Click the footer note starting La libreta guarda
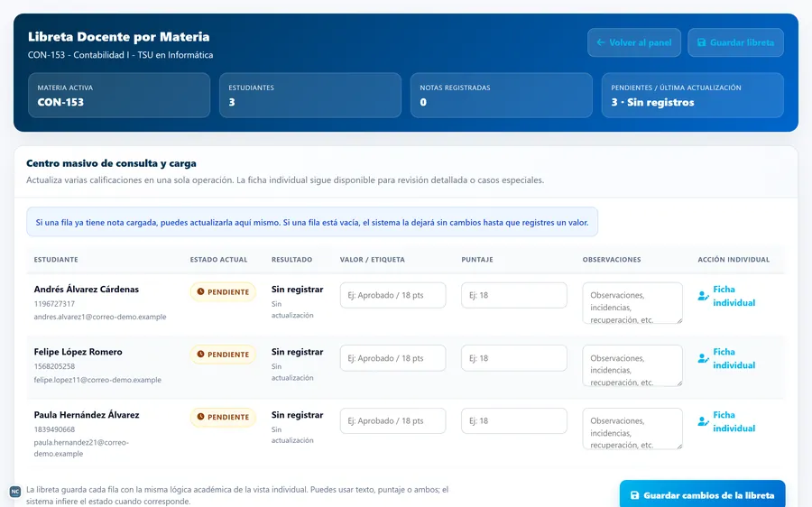Viewport: 812px width, 507px height. pyautogui.click(x=237, y=495)
